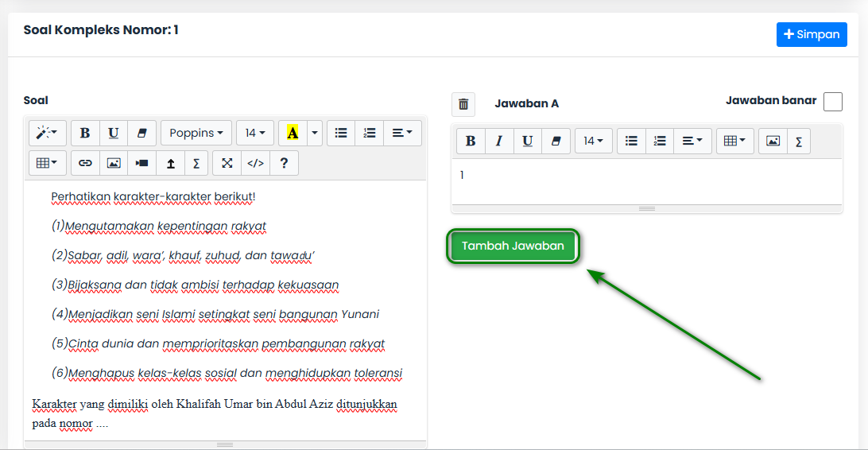This screenshot has width=868, height=450.
Task: Apply italic in Jawaban A toolbar
Action: (498, 142)
